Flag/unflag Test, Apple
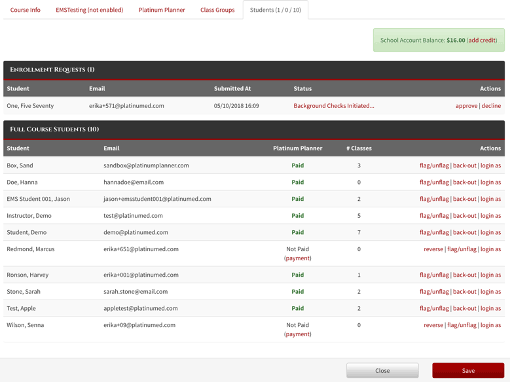 click(x=434, y=308)
